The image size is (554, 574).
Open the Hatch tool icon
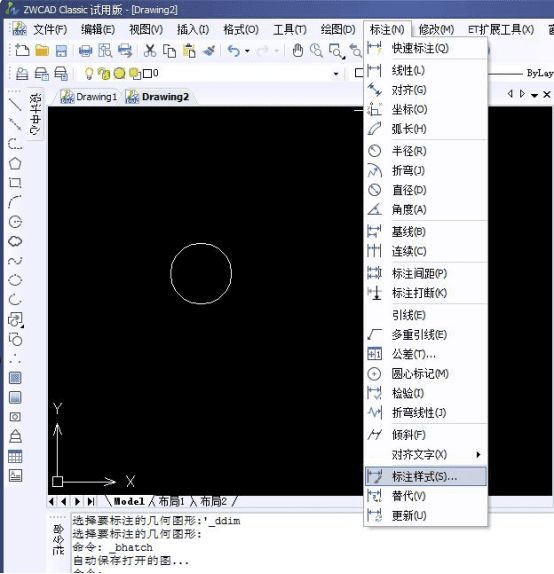pyautogui.click(x=15, y=378)
